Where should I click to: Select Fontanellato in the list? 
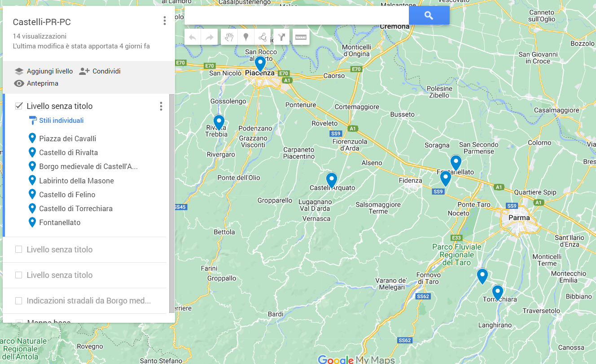click(60, 222)
